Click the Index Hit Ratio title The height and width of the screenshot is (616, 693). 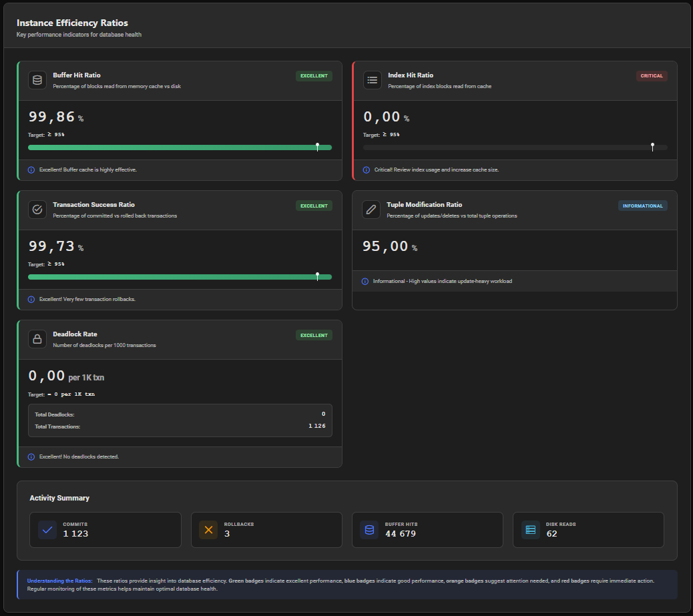click(411, 75)
